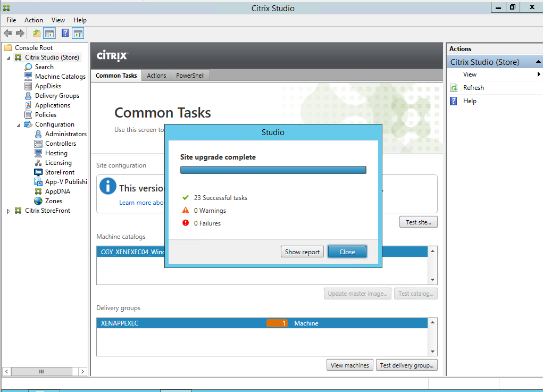Collapse the Configuration tree node
Viewport: 543px width, 392px height.
[19, 125]
